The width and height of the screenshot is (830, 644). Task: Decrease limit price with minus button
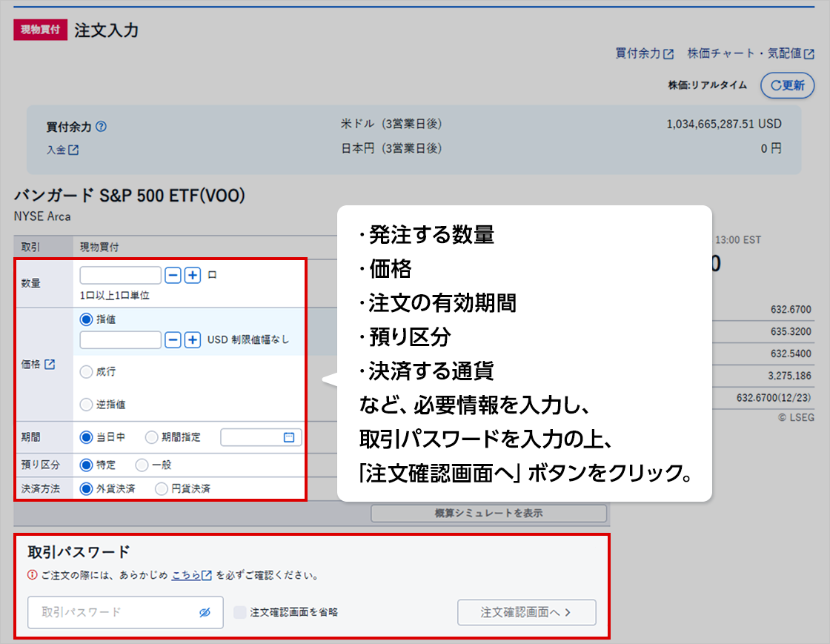[173, 339]
